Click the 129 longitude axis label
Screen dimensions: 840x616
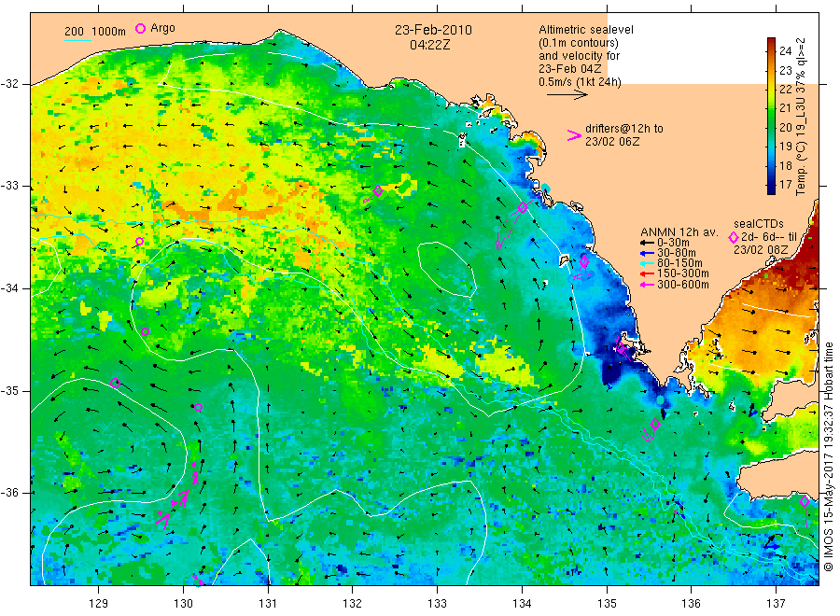[x=99, y=604]
